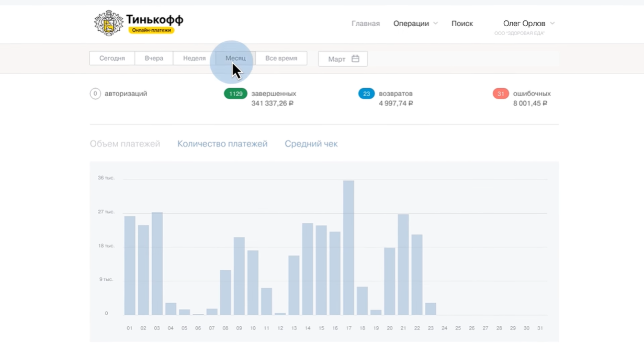The width and height of the screenshot is (644, 356).
Task: Click the blue 23 refunds badge
Action: (366, 94)
